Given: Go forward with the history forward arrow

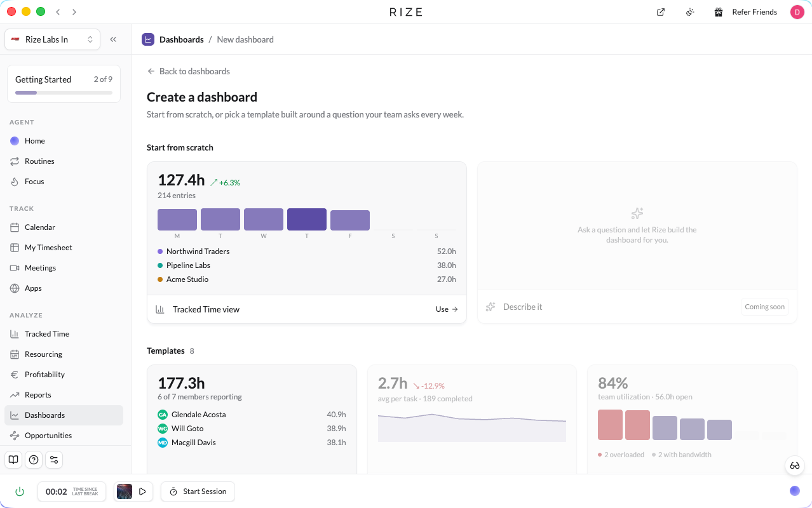Looking at the screenshot, I should tap(74, 12).
